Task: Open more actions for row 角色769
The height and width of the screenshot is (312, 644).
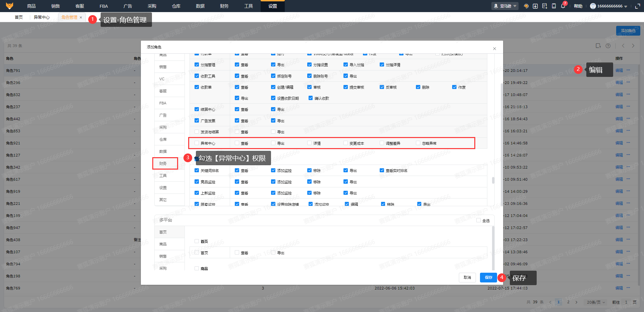Action: 628,288
